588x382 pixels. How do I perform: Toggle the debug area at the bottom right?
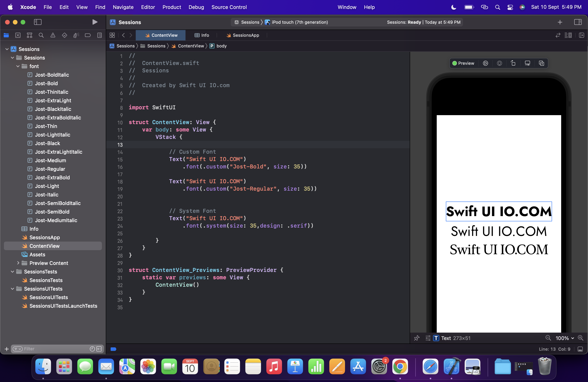click(x=580, y=349)
